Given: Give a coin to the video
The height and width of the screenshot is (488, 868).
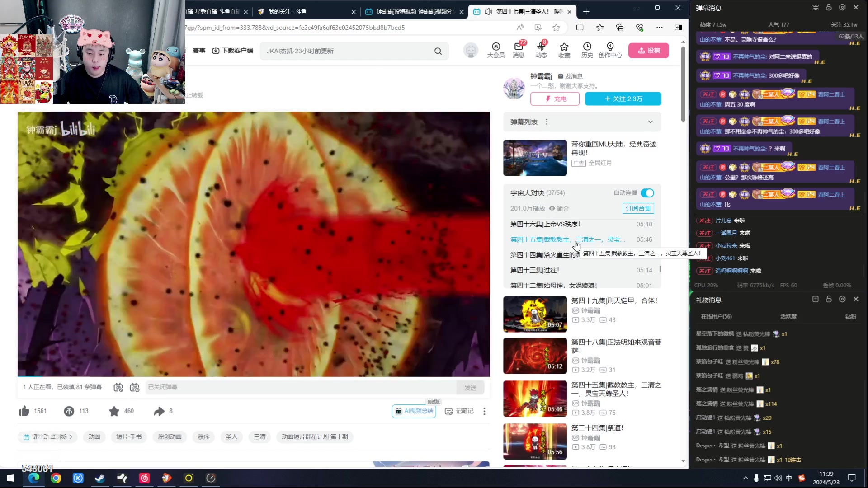Looking at the screenshot, I should point(69,411).
